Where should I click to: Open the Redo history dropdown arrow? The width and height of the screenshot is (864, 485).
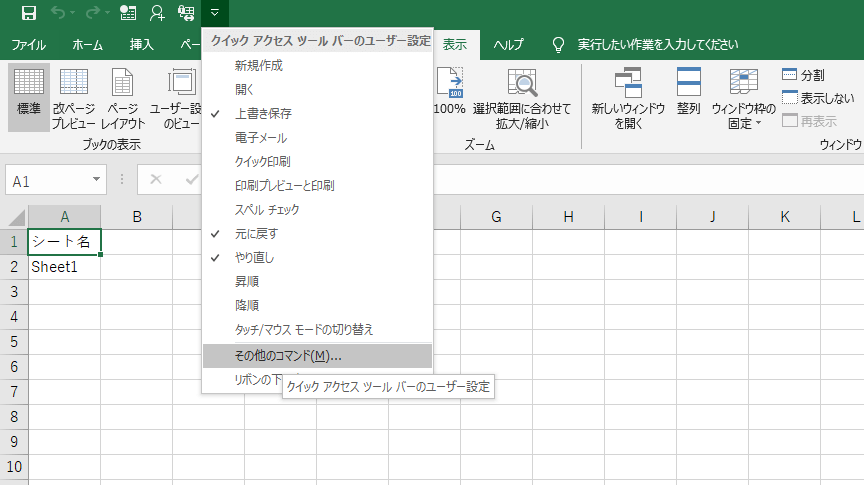click(107, 13)
